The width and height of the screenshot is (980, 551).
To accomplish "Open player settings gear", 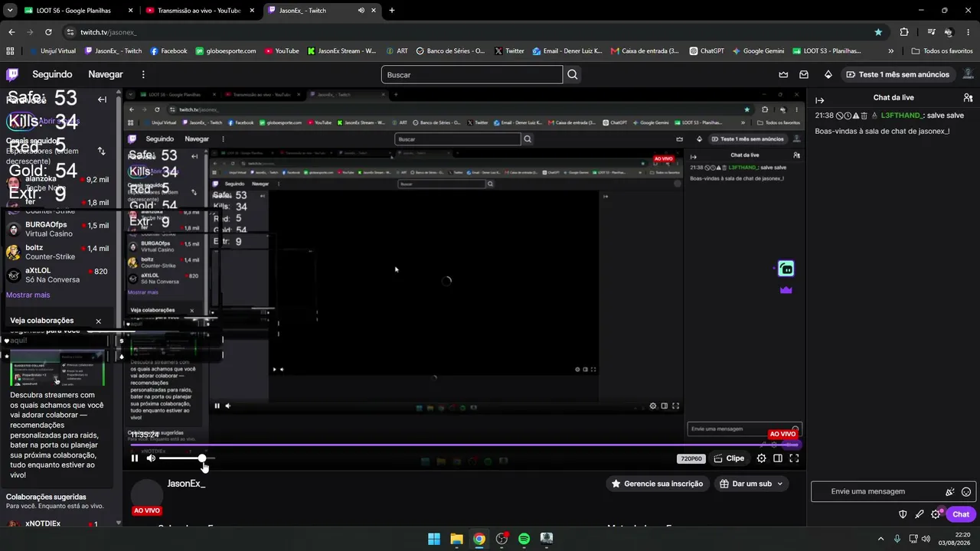I will 761,458.
